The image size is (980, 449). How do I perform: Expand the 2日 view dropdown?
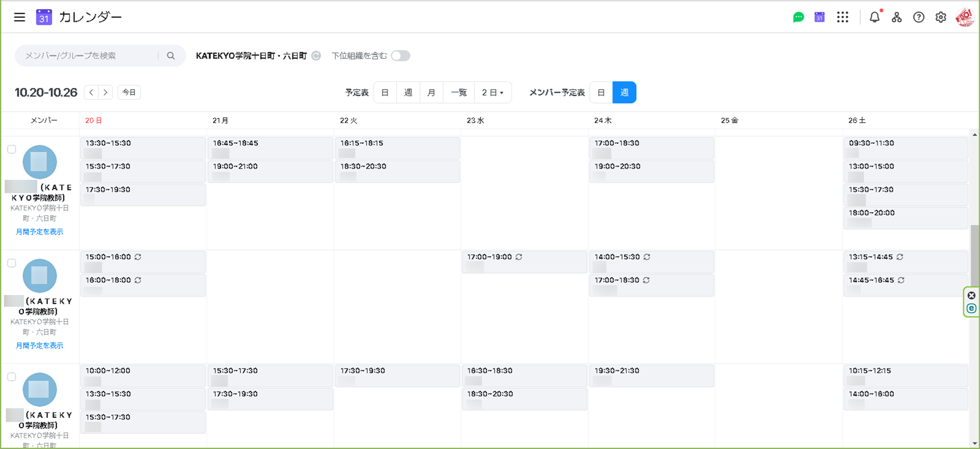(493, 92)
